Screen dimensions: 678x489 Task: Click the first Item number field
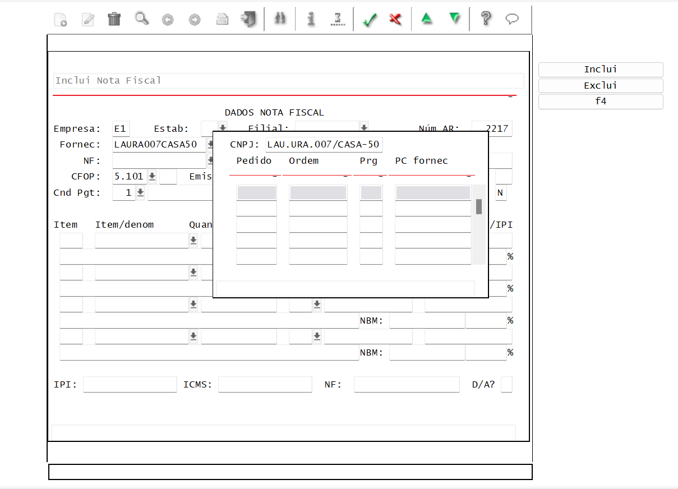[x=71, y=240]
